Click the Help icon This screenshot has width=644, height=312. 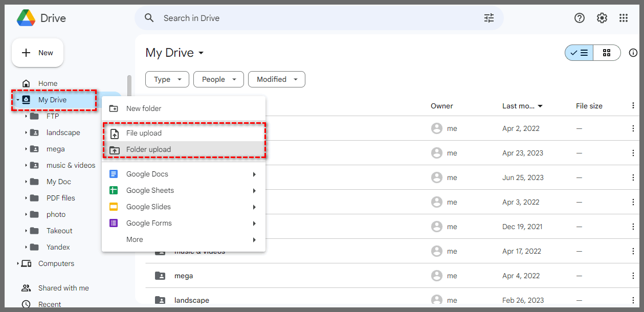coord(579,18)
